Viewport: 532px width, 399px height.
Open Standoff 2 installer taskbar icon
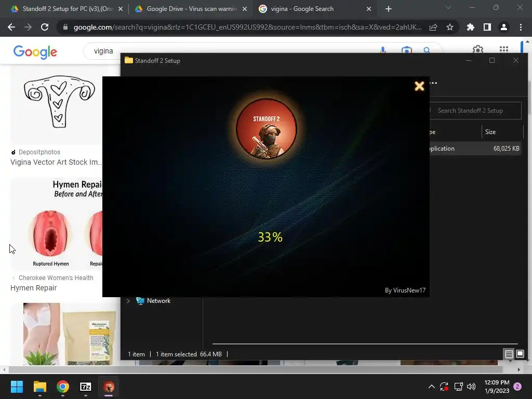tap(109, 387)
